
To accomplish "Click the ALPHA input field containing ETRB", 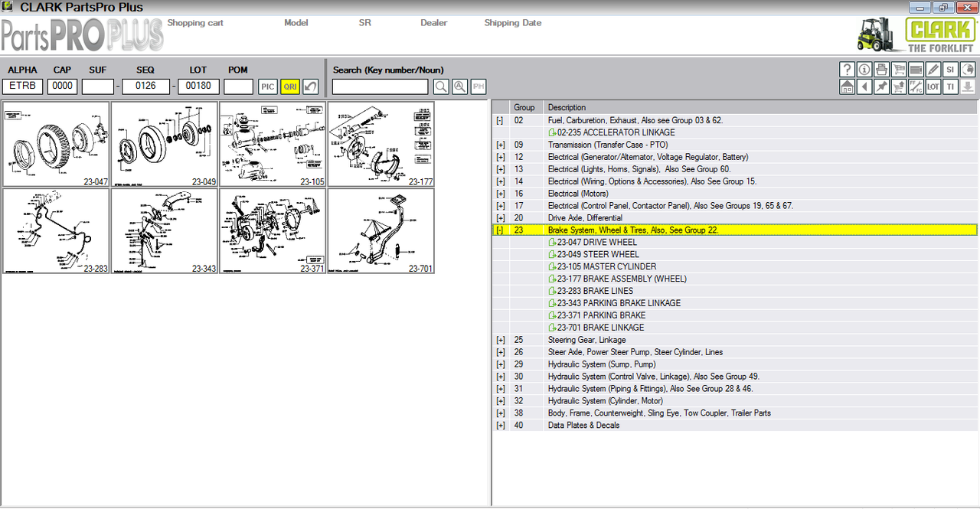I will [x=23, y=86].
